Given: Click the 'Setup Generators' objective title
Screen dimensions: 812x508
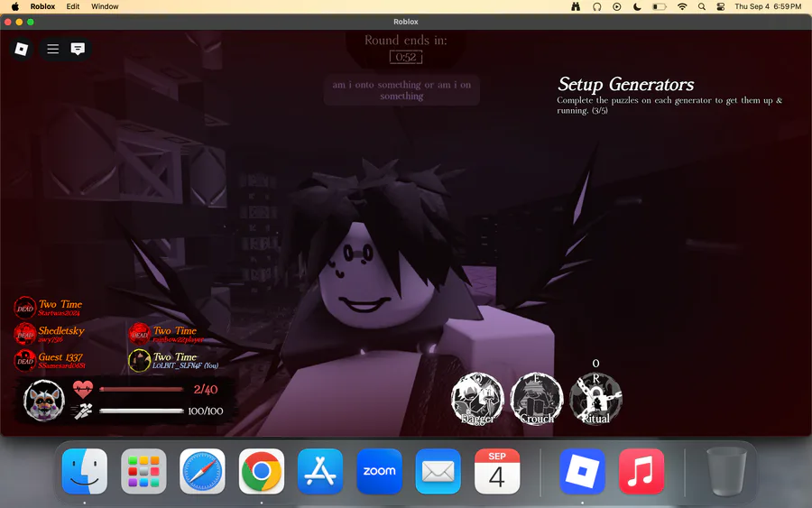Looking at the screenshot, I should click(625, 84).
